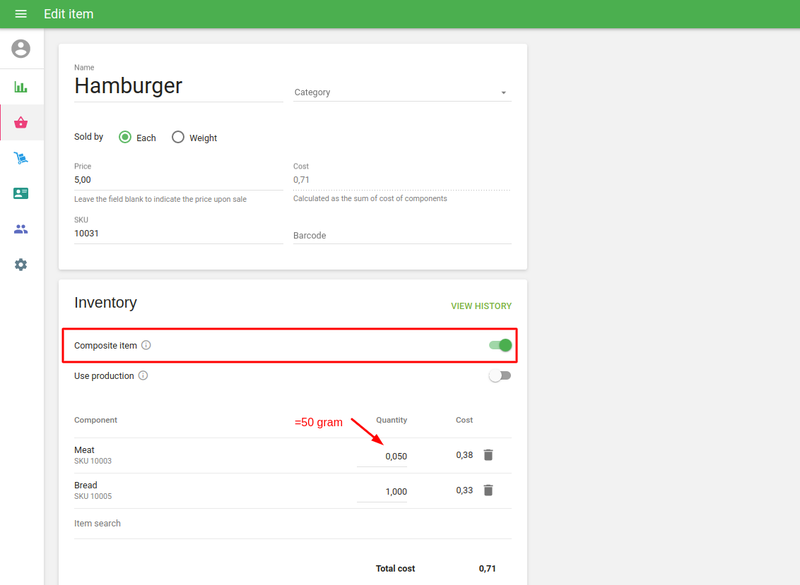Screen dimensions: 800x585
Task: Remove the Bread component with trash icon
Action: (x=488, y=490)
